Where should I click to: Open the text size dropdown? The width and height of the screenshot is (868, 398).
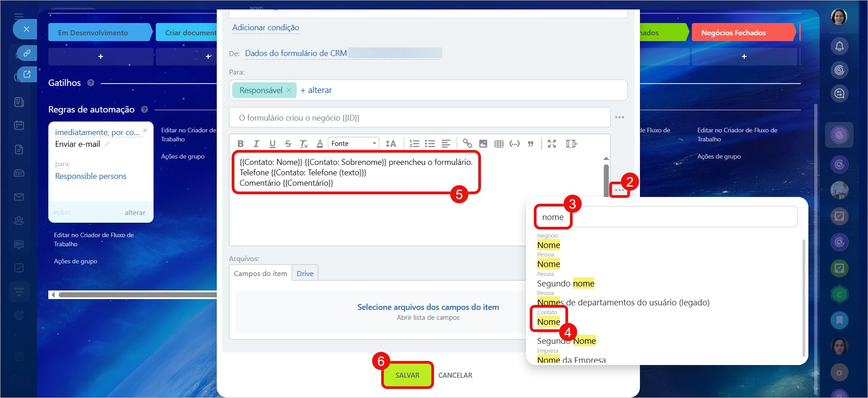(x=391, y=144)
